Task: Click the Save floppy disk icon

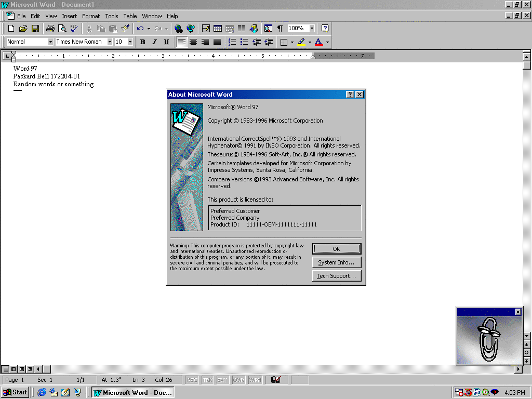Action: 35,29
